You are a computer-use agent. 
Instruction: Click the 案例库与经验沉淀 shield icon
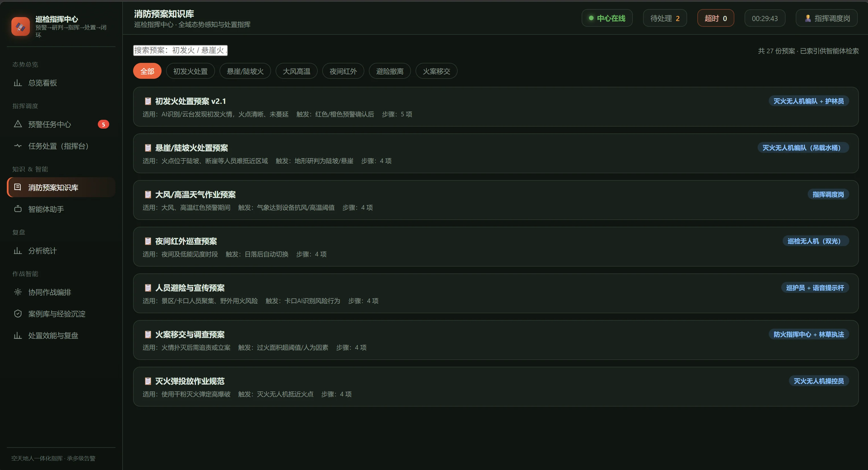pyautogui.click(x=18, y=314)
